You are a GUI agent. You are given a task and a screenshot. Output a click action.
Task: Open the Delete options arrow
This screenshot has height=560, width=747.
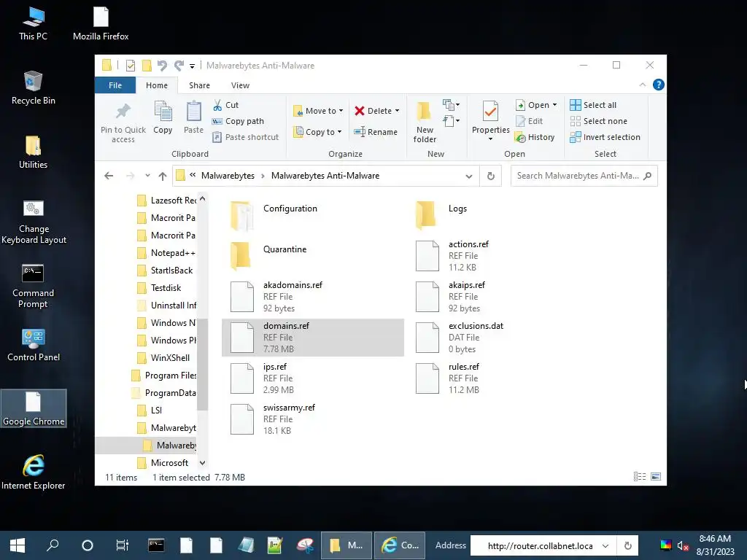(397, 111)
